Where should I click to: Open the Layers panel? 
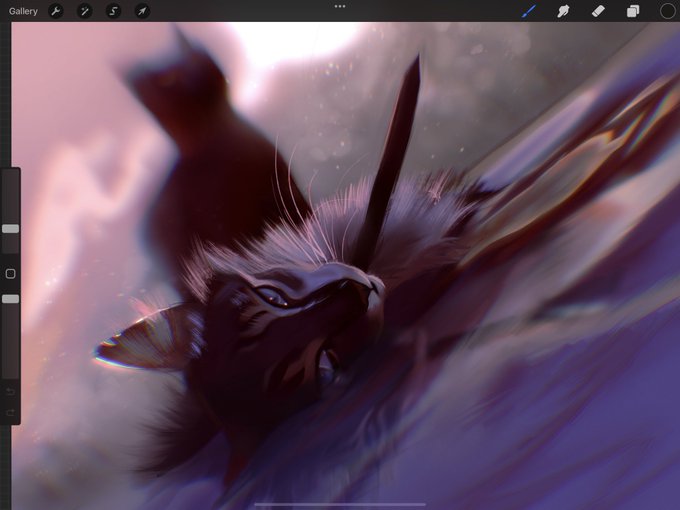click(633, 11)
